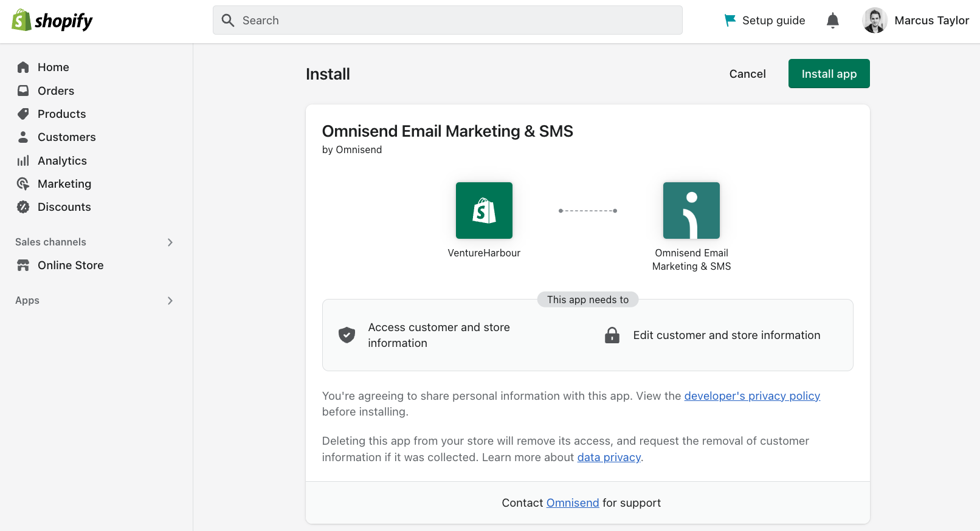Click the Shopify logo
980x531 pixels.
(x=52, y=21)
